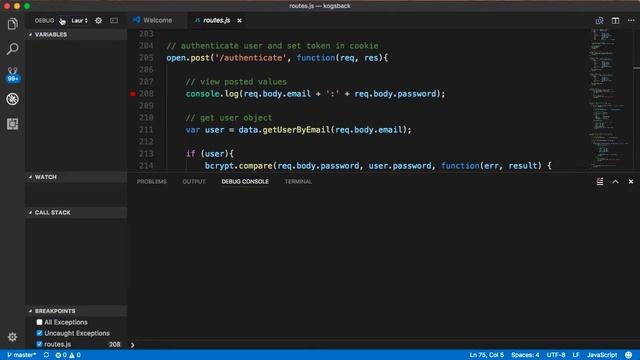Open changes icon in editor title bar
The height and width of the screenshot is (360, 640).
pyautogui.click(x=599, y=20)
